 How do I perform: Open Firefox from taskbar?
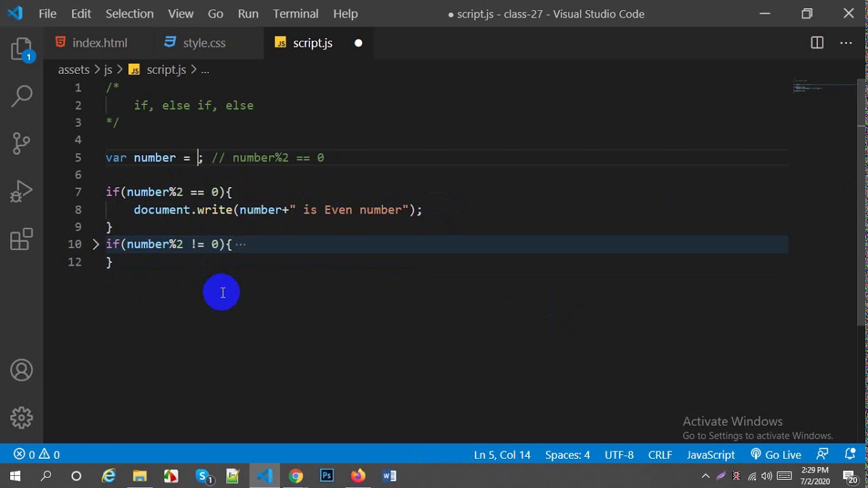[358, 476]
